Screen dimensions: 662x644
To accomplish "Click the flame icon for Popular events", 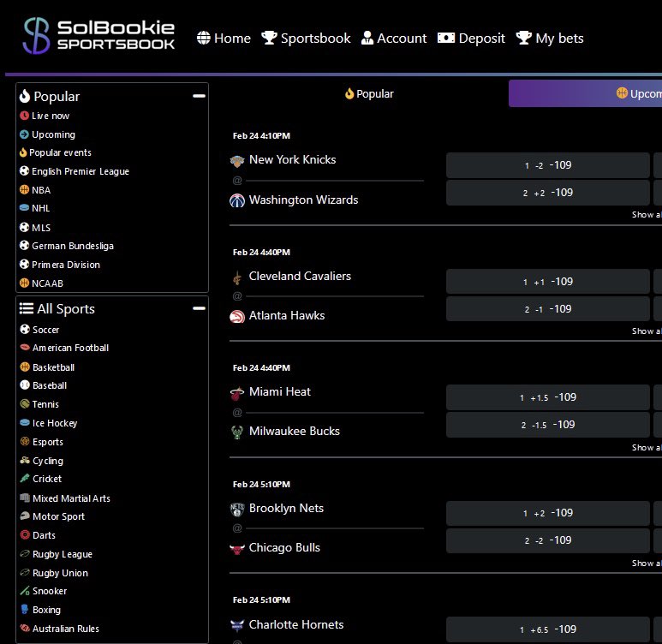I will point(23,152).
